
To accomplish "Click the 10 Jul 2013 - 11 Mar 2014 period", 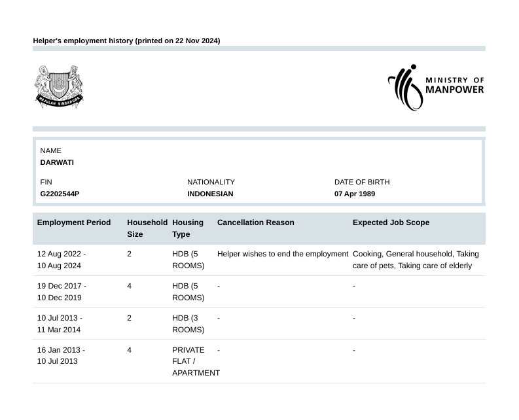I will point(60,324).
